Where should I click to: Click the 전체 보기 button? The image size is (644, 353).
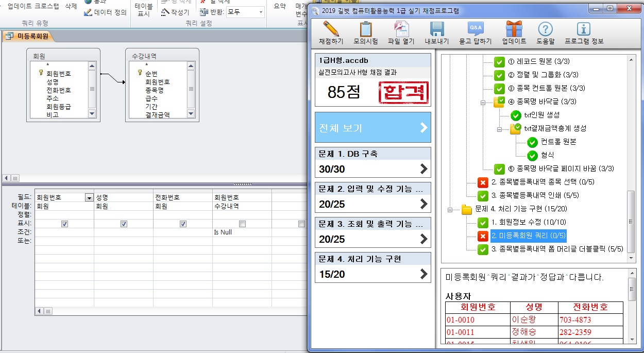(372, 128)
